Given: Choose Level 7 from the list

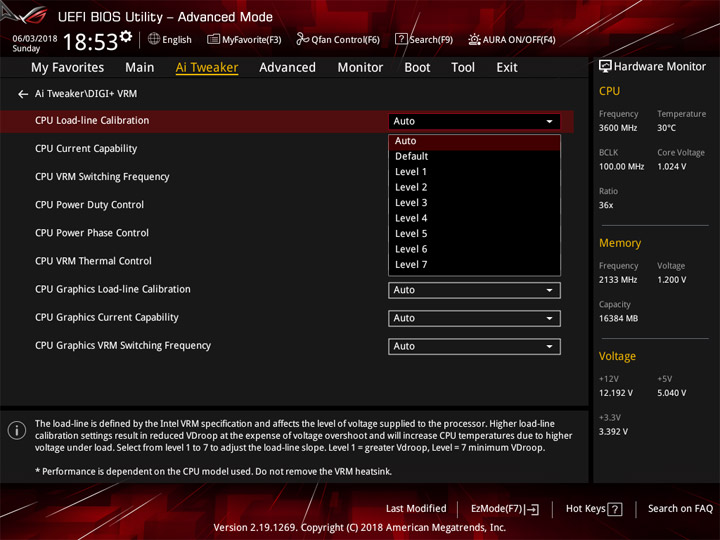Looking at the screenshot, I should [474, 265].
